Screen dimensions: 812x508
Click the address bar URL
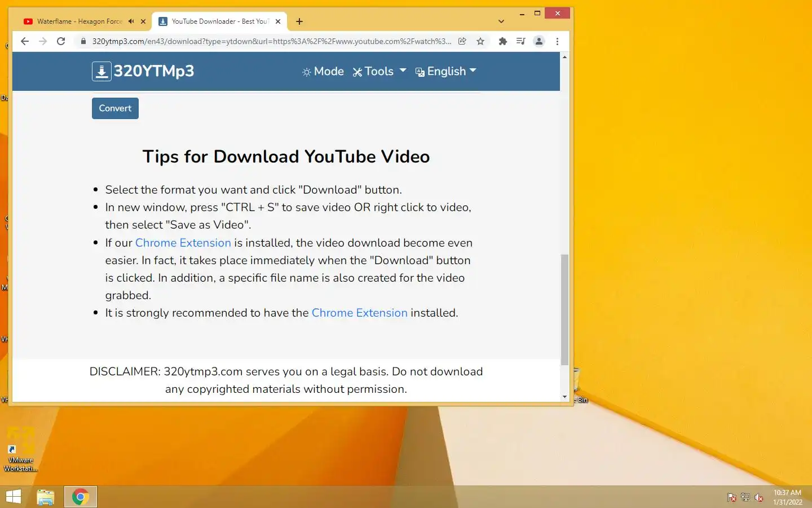point(272,41)
